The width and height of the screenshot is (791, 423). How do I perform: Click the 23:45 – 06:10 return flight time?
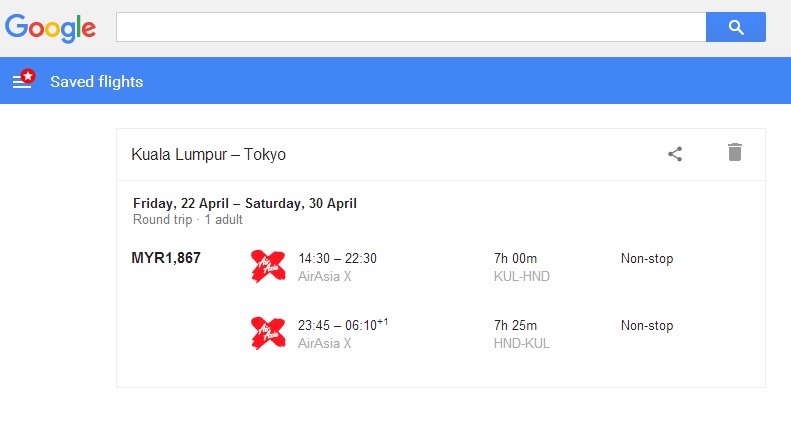click(343, 325)
